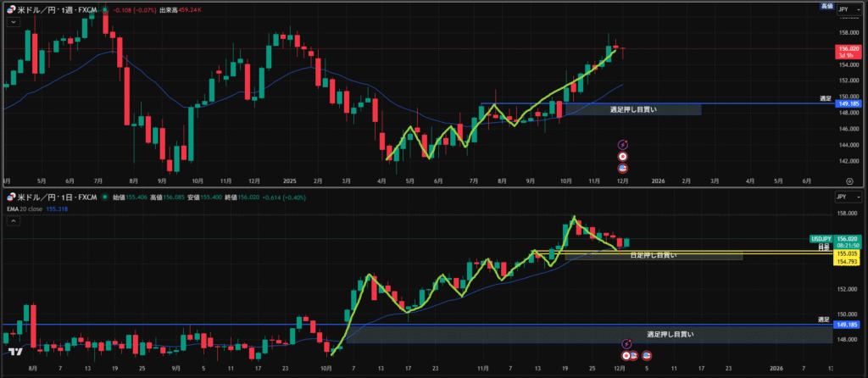The image size is (868, 378).
Task: Click the weekly chart time axis settings icon
Action: (x=849, y=181)
